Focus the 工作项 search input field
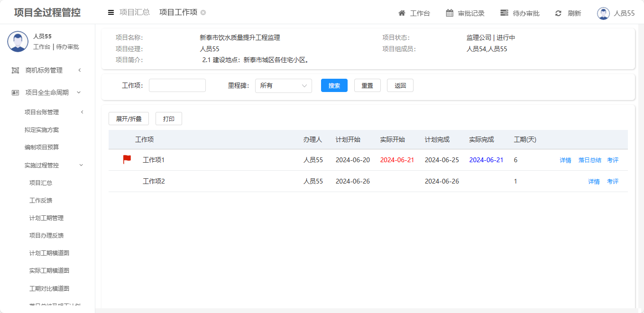The height and width of the screenshot is (313, 644). [x=177, y=86]
